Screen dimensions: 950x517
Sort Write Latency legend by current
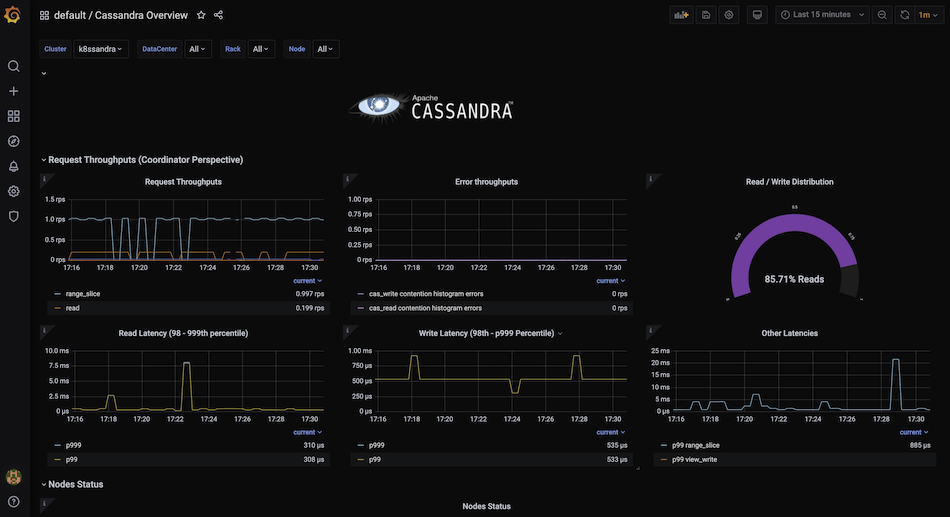coord(611,433)
